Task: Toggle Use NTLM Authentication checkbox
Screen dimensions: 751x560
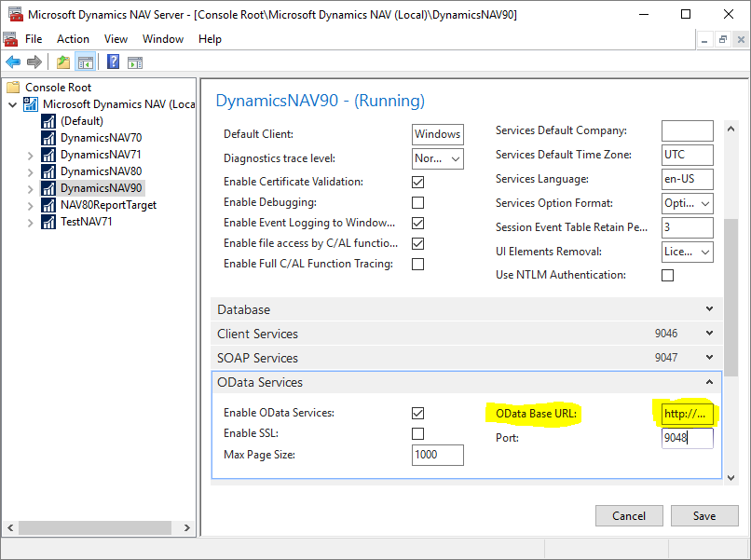Action: tap(667, 276)
